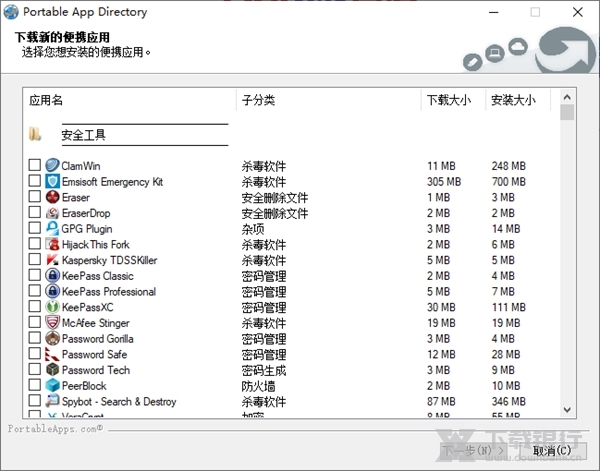Image resolution: width=600 pixels, height=471 pixels.
Task: Click the GPG Plugin icon
Action: coord(52,228)
